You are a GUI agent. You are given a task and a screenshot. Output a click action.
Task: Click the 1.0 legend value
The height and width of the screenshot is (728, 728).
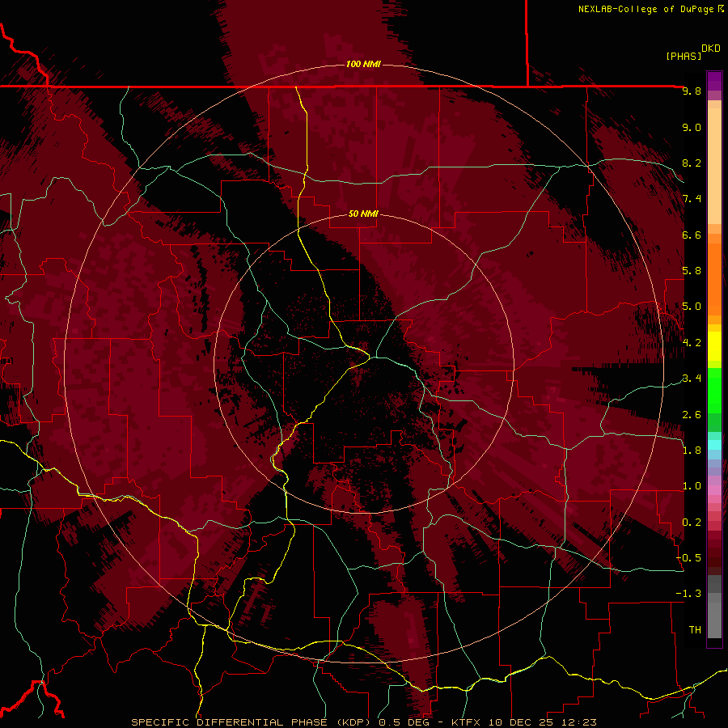[x=692, y=486]
